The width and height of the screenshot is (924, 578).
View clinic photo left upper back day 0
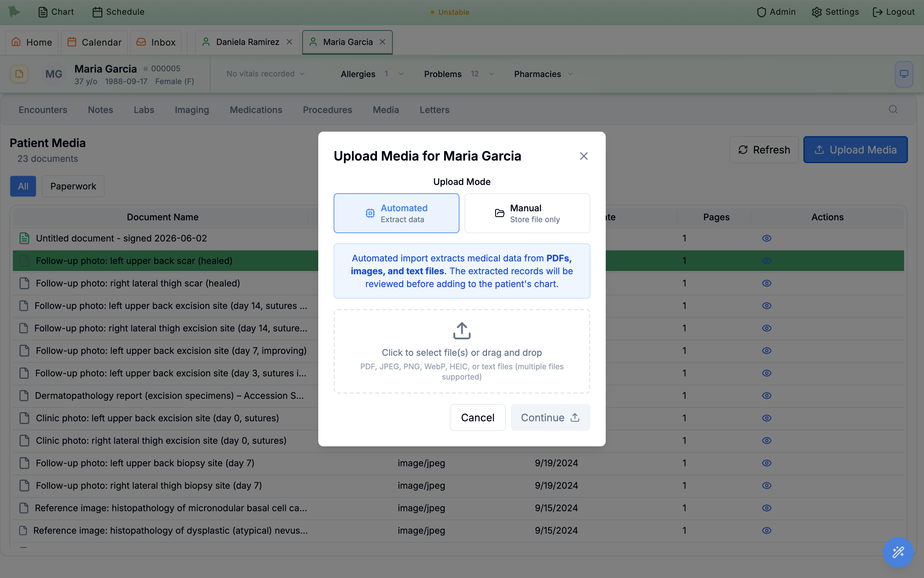pos(767,418)
